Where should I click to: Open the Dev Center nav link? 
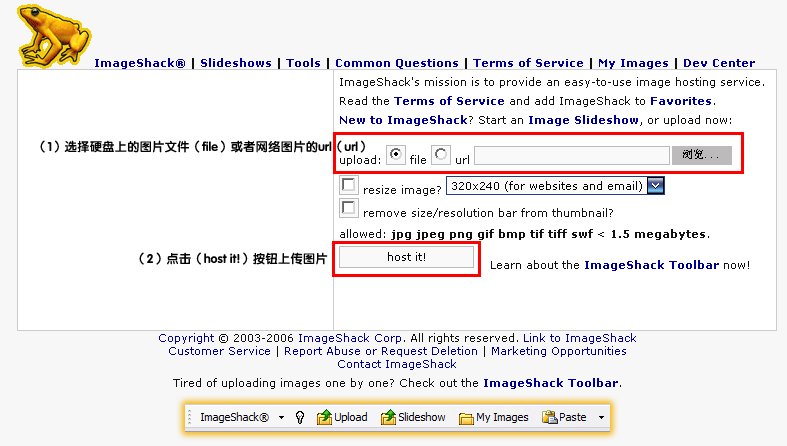pos(719,63)
